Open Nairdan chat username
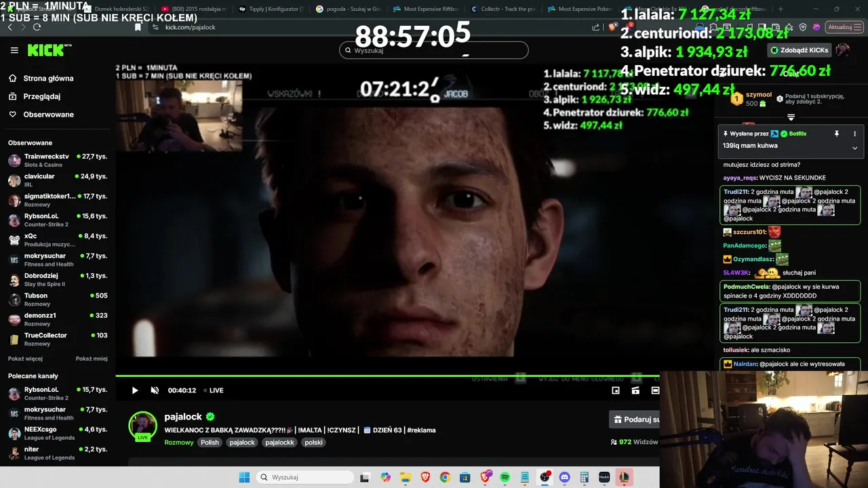The image size is (868, 488). 744,364
